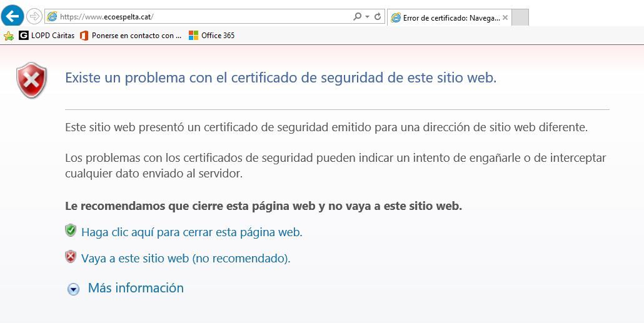Click the greyed Forward arrow button
The height and width of the screenshot is (323, 644).
[x=34, y=16]
